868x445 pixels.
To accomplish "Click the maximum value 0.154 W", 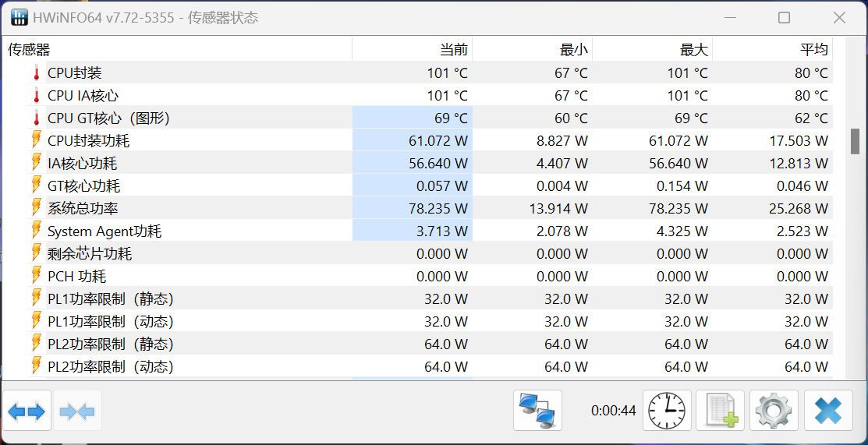I will [682, 186].
